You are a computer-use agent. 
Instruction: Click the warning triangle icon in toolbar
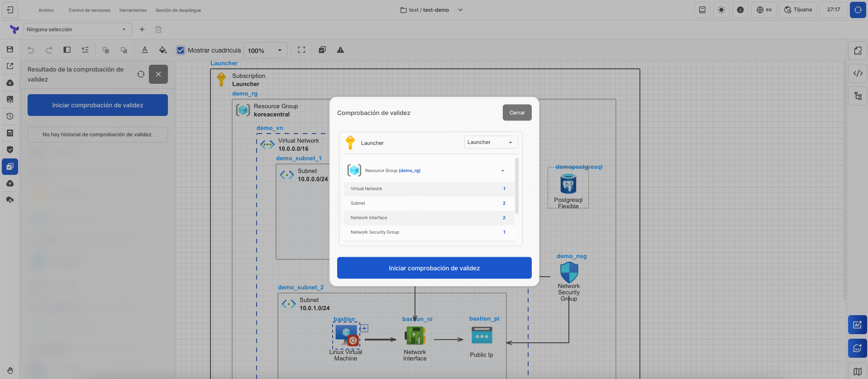340,50
